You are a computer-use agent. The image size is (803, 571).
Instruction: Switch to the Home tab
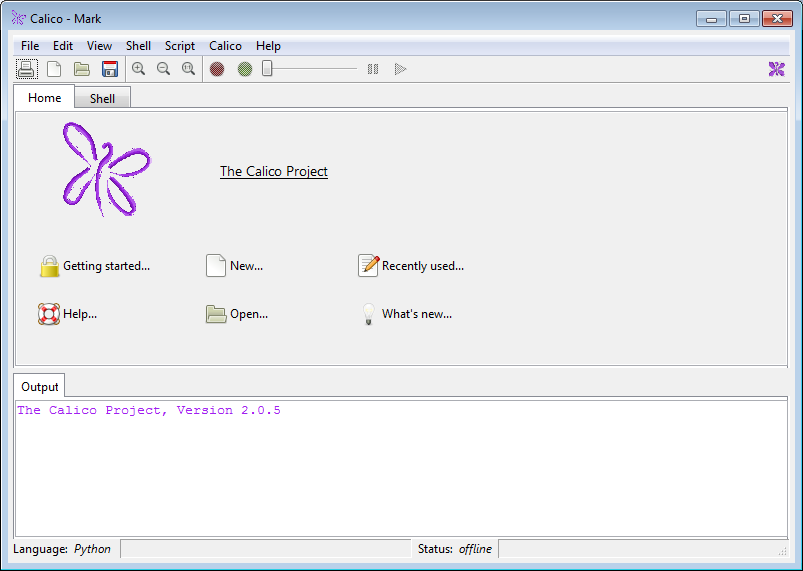(x=45, y=97)
